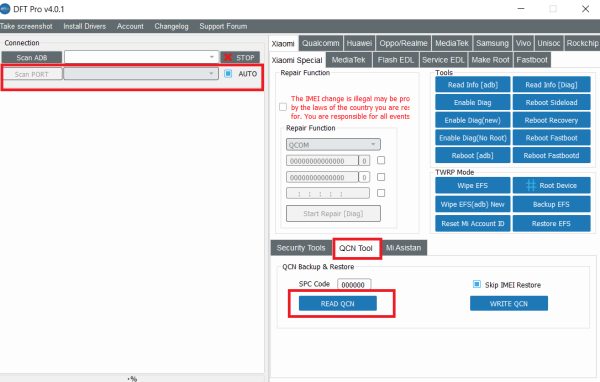The height and width of the screenshot is (382, 600).
Task: Enable the first IMEI field checkbox
Action: point(381,160)
